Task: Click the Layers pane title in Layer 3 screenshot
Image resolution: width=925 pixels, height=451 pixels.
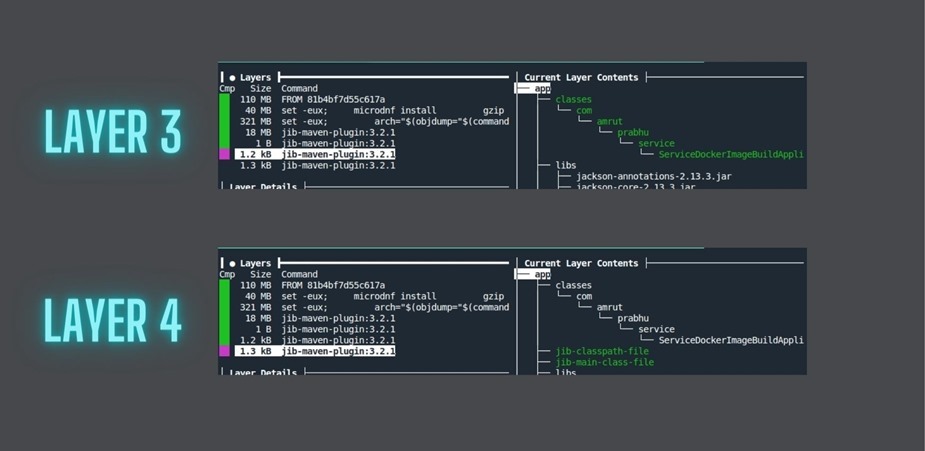Action: pyautogui.click(x=255, y=77)
